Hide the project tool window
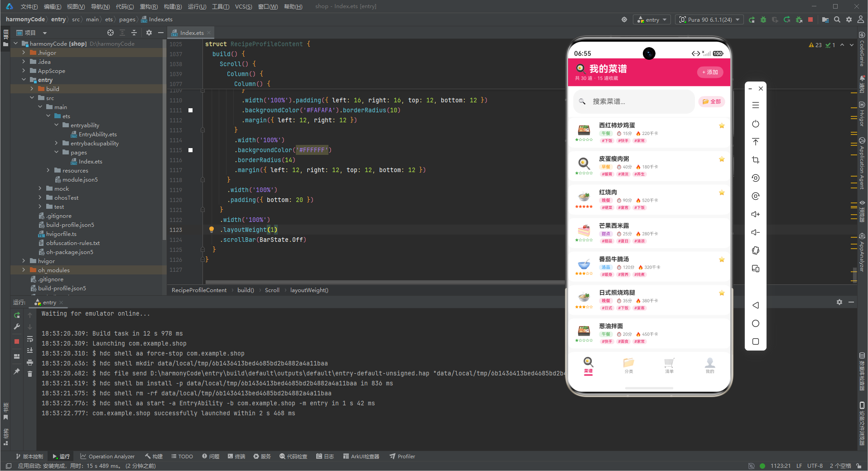Screen dimensions: 868x471 point(161,33)
